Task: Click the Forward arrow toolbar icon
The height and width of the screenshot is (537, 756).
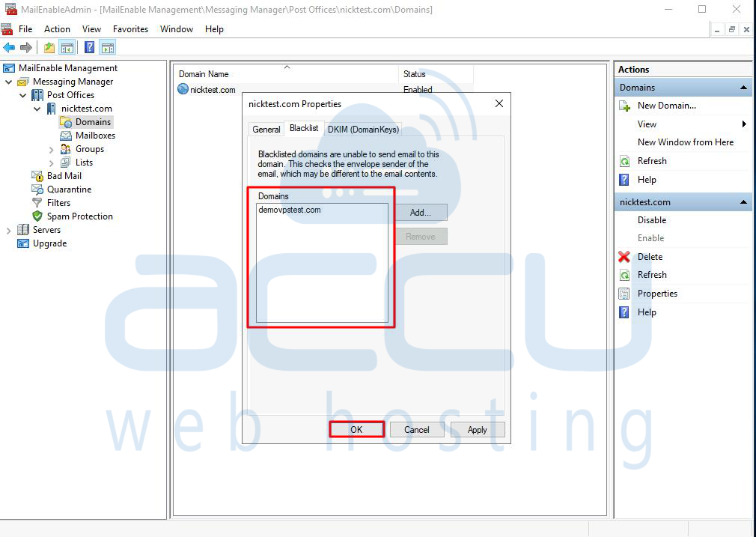Action: [26, 47]
